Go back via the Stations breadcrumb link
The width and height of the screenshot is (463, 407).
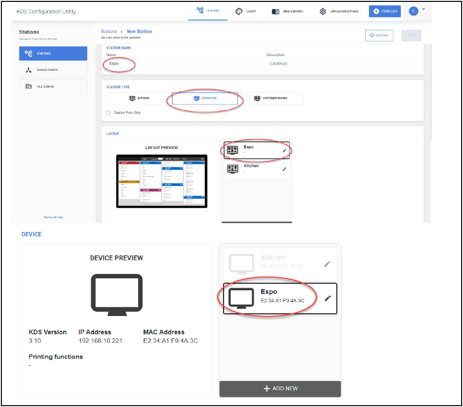(109, 31)
